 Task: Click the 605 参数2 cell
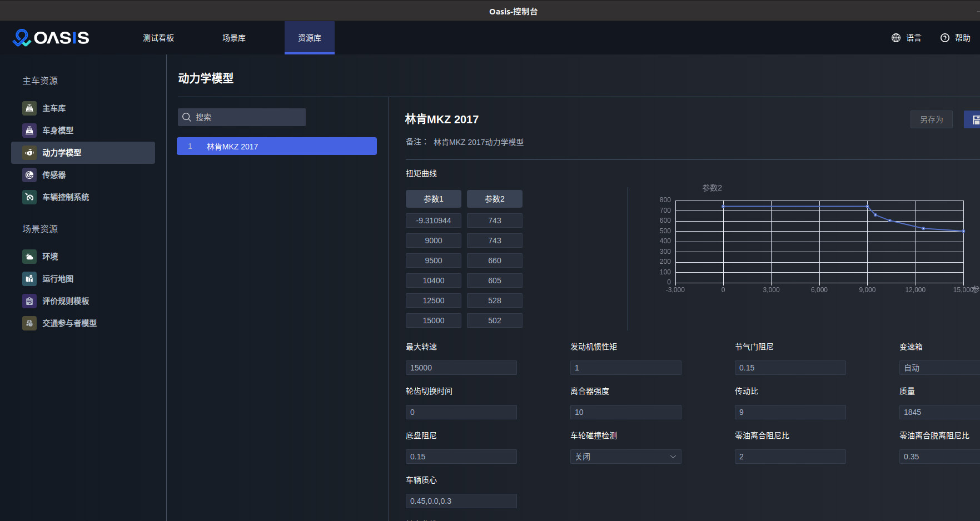(495, 280)
